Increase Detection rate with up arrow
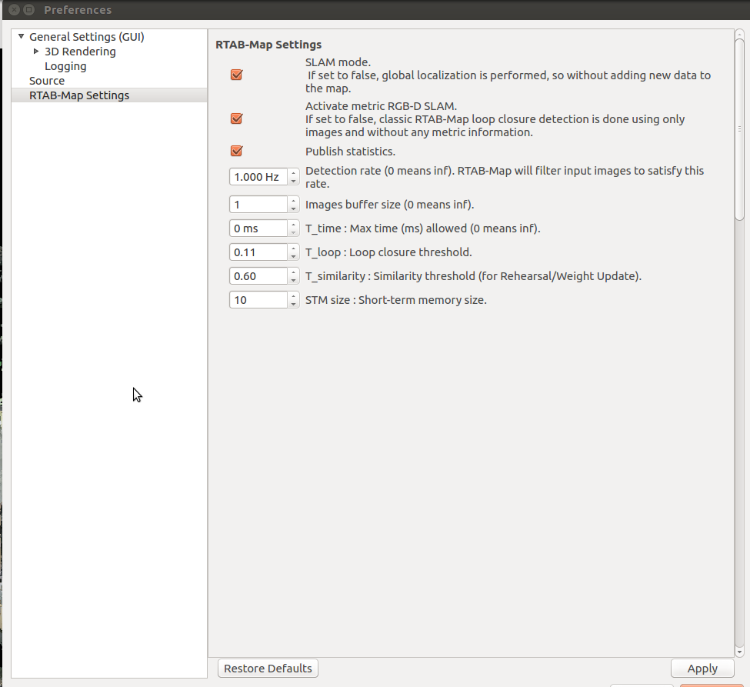This screenshot has width=750, height=687. click(293, 173)
